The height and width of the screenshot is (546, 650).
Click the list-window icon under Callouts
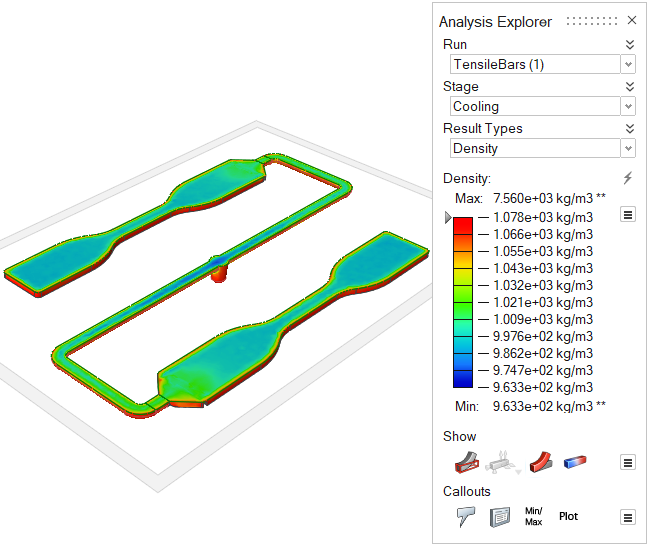[500, 517]
